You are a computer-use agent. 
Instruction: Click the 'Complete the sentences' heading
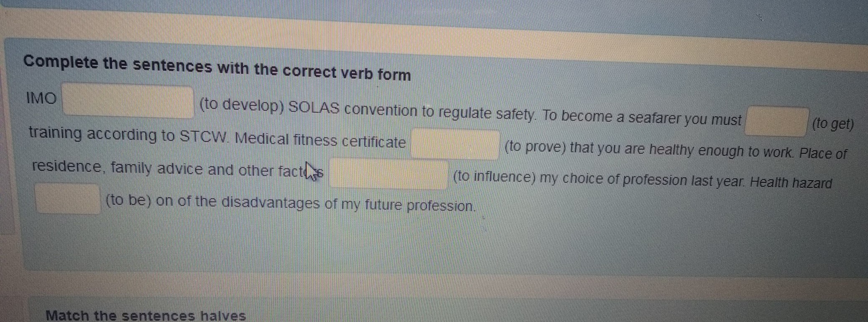click(x=217, y=68)
